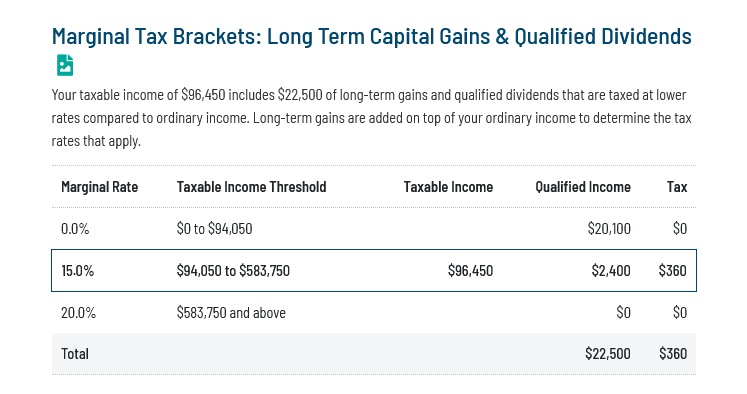Select the highlighted 15.0% rate cell
The image size is (747, 394).
pos(78,271)
